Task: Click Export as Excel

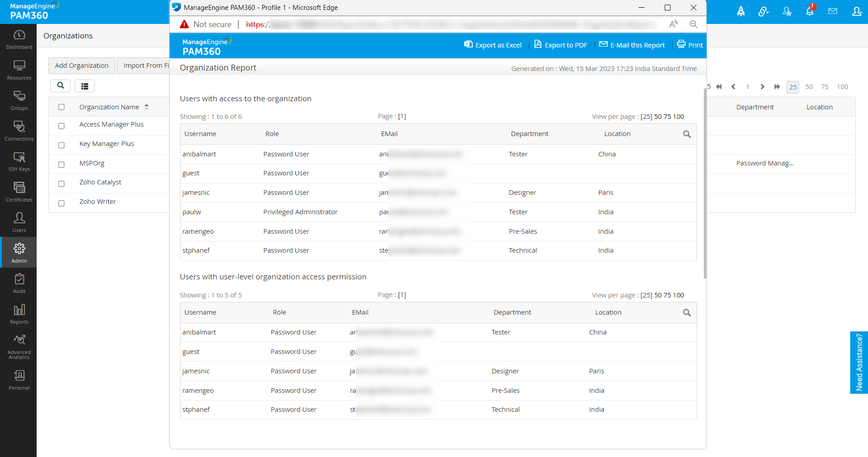Action: [493, 45]
